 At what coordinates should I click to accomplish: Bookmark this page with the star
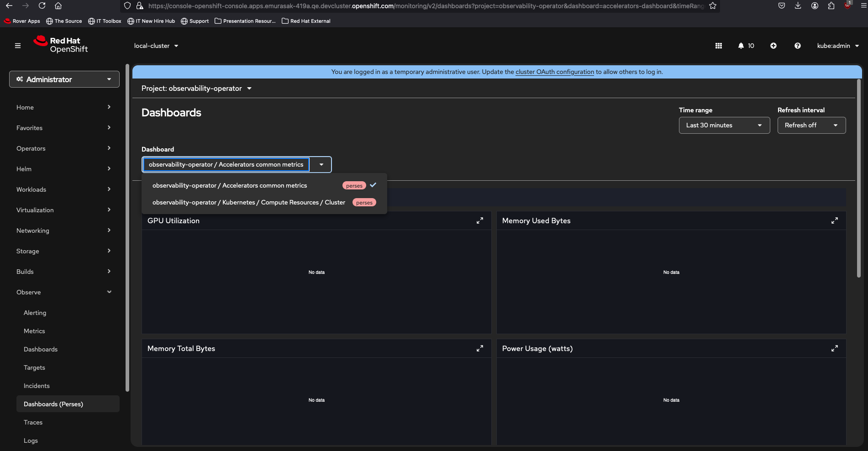[713, 6]
